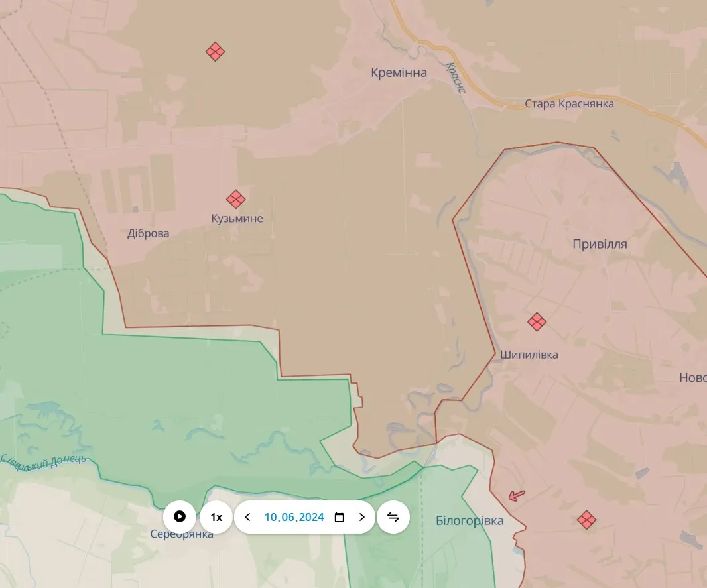Select the red diamond marker northwest of Кремінна

point(215,52)
